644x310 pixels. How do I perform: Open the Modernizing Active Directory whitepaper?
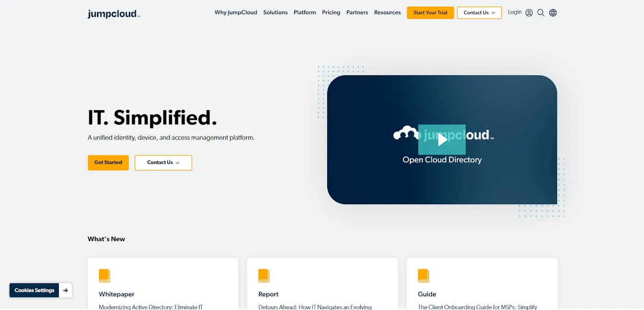coord(151,307)
